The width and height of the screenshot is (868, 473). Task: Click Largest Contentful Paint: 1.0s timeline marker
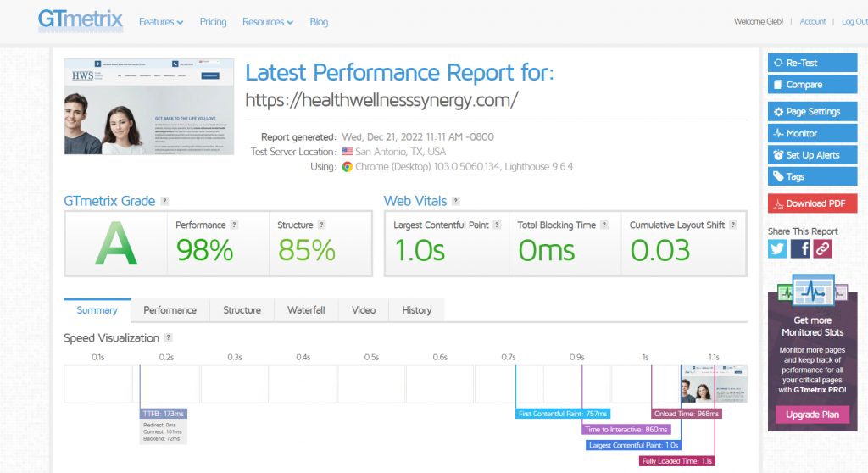point(633,445)
